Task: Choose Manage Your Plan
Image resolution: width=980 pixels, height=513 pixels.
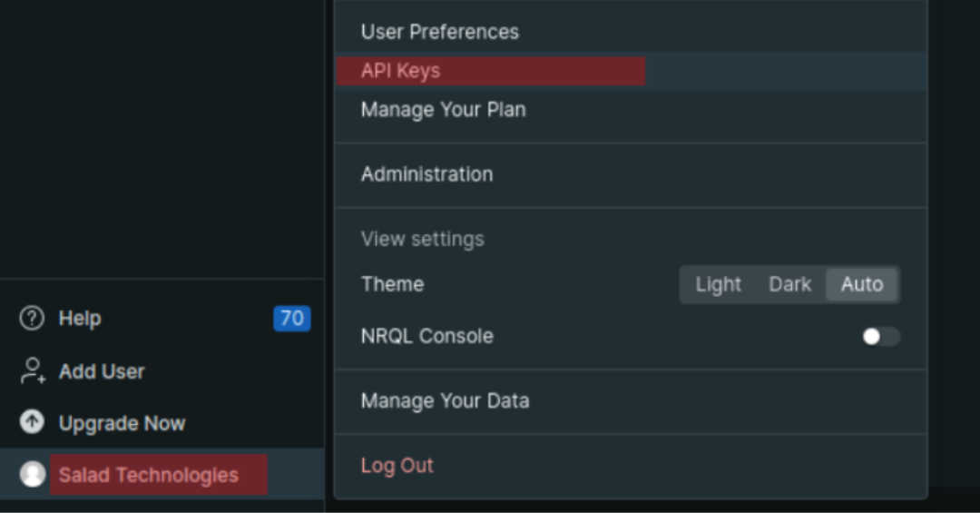Action: tap(632, 110)
